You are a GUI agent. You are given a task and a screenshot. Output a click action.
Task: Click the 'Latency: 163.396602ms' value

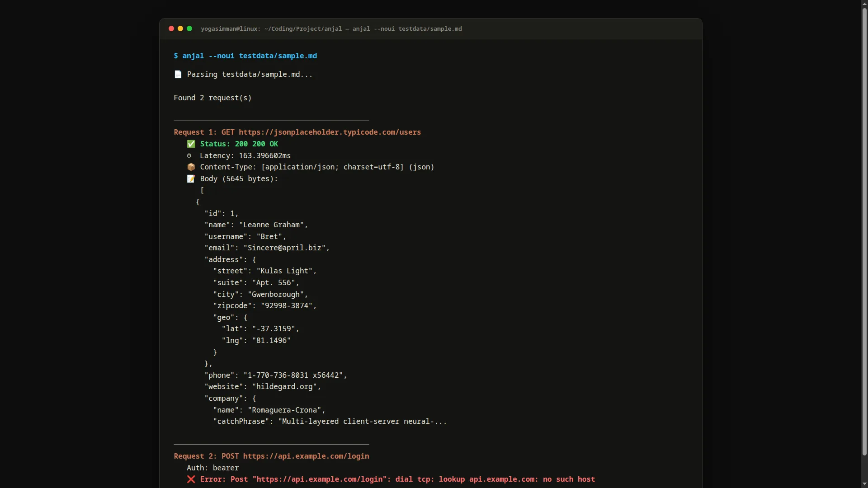pyautogui.click(x=245, y=156)
